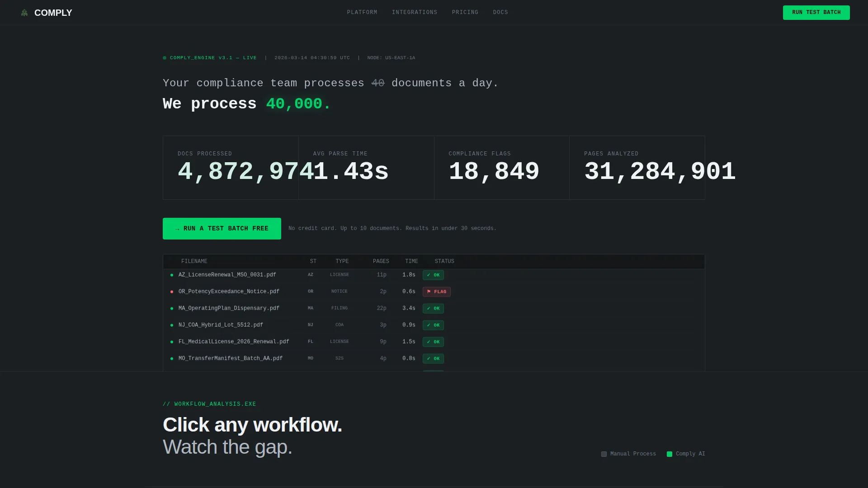Select NJ_COA_Hybrid_Lot_5512.pdf file

(221, 325)
